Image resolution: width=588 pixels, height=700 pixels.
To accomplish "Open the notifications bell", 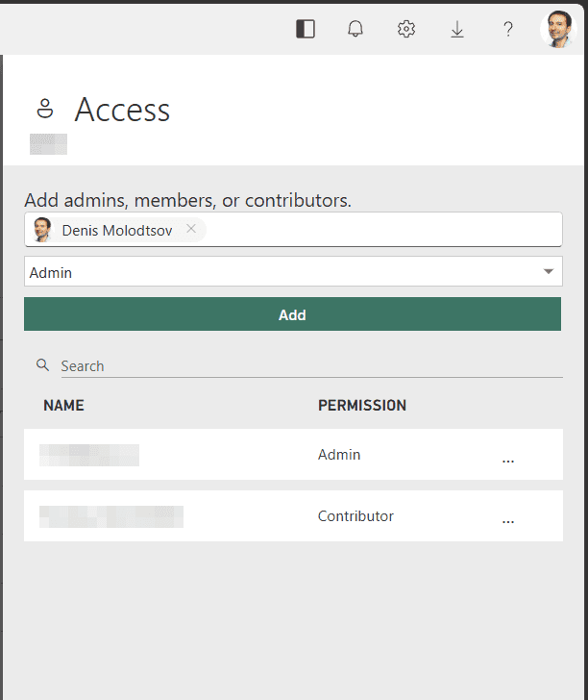I will (355, 29).
